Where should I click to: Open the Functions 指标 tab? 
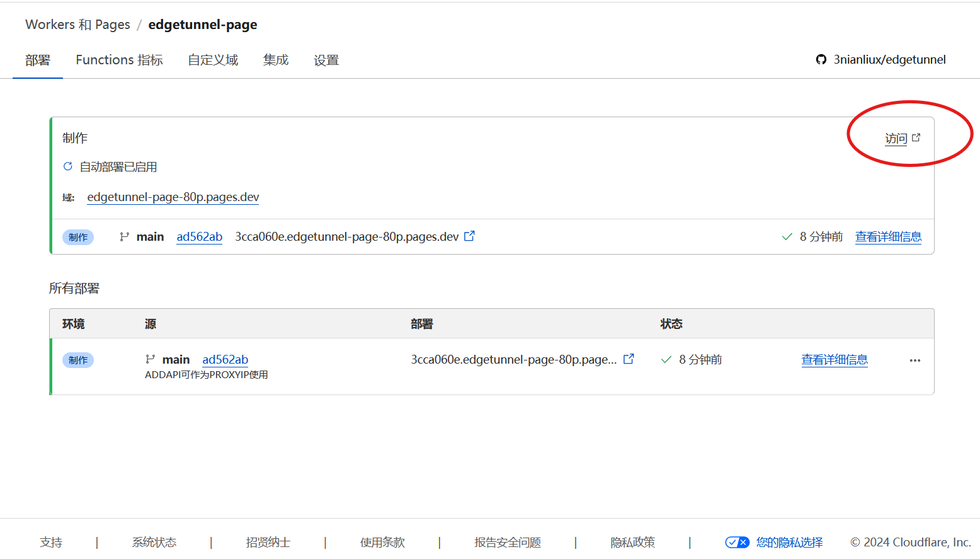click(x=120, y=60)
